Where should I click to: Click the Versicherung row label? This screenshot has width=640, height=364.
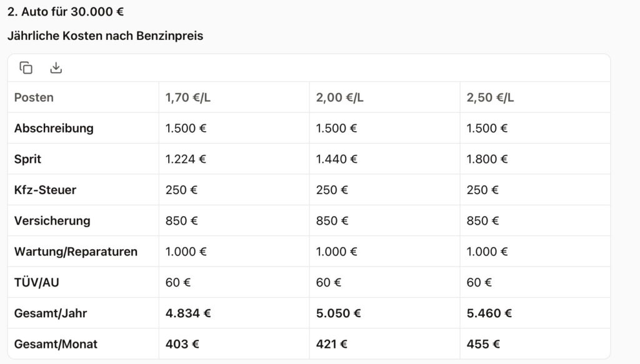click(x=52, y=220)
